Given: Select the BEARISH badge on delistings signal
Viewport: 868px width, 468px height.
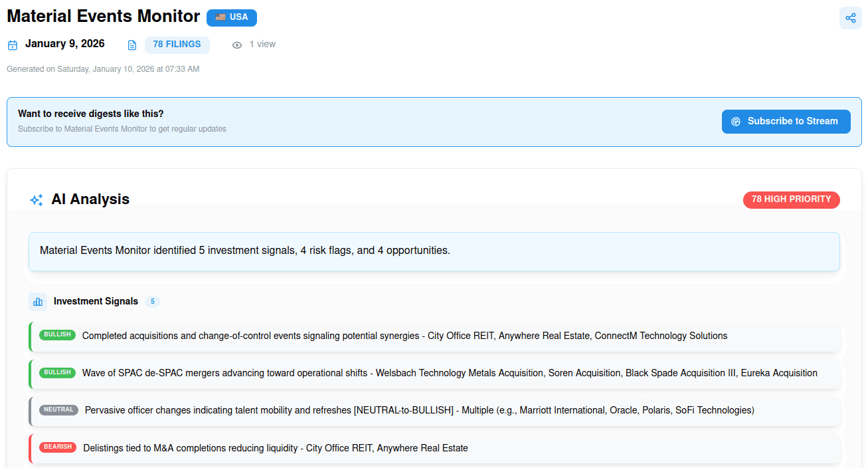Looking at the screenshot, I should 58,447.
